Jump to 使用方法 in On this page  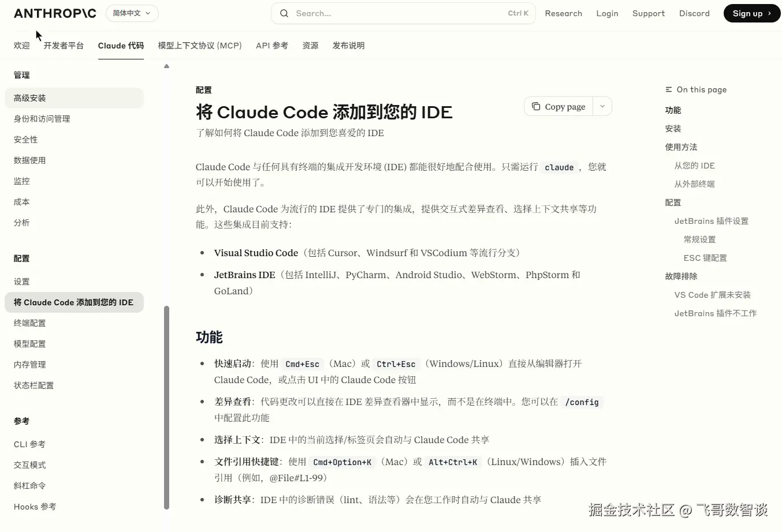pos(681,147)
